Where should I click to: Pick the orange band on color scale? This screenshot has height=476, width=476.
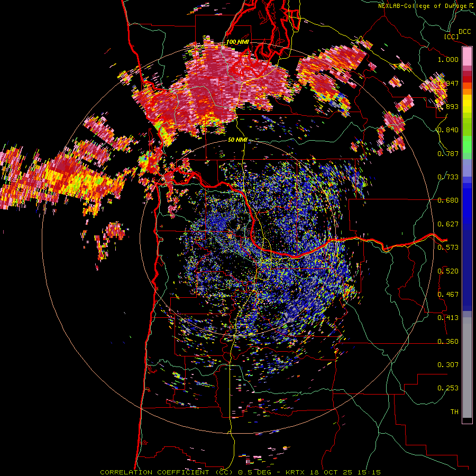tap(467, 91)
